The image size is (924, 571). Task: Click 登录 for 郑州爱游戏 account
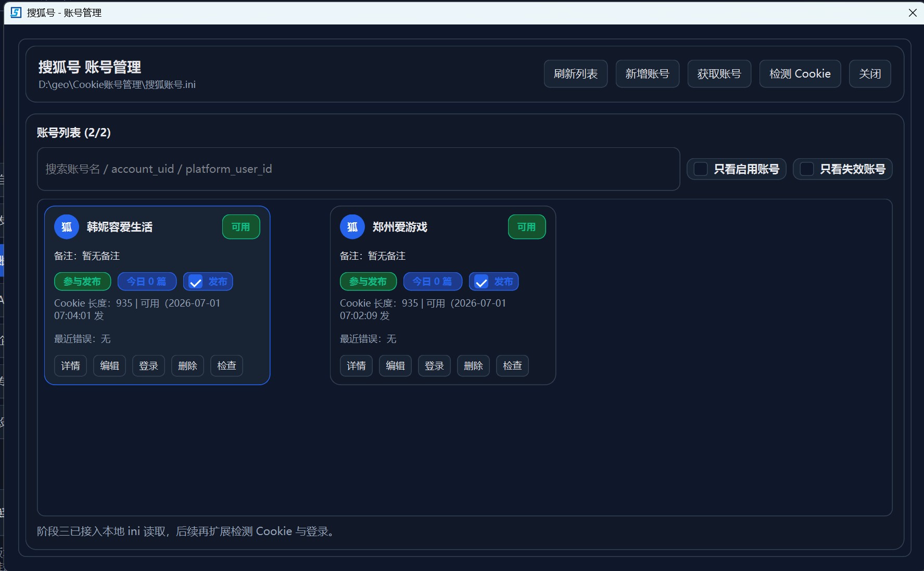point(434,366)
